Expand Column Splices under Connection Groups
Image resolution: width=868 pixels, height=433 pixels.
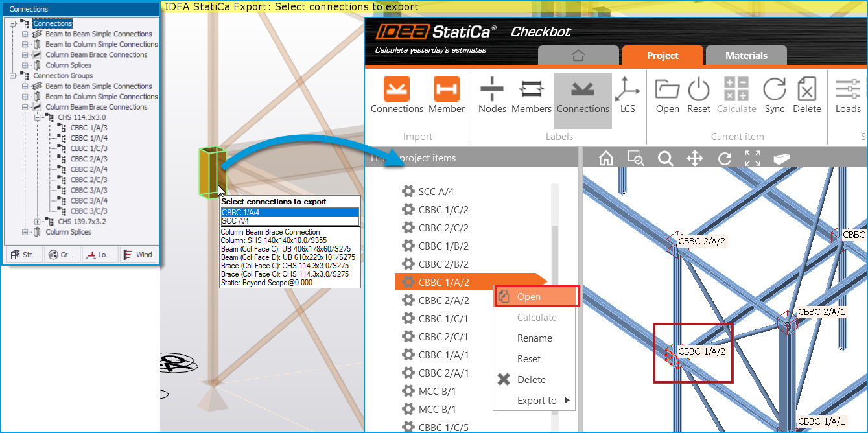pos(26,231)
